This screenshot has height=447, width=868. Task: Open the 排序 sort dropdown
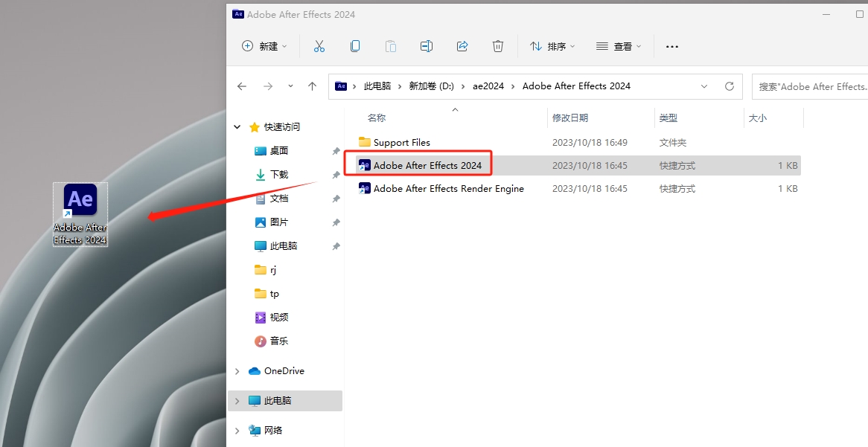tap(552, 46)
